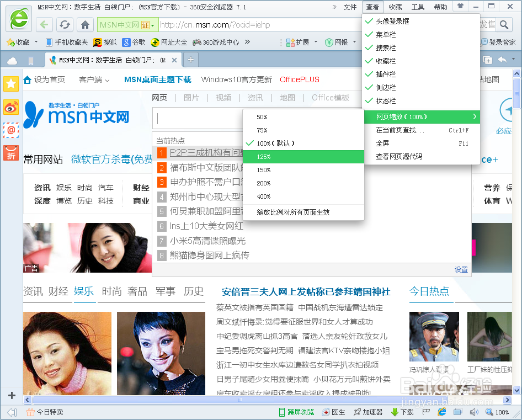Toggle 状态栏 visibility
This screenshot has height=420, width=522.
421,100
